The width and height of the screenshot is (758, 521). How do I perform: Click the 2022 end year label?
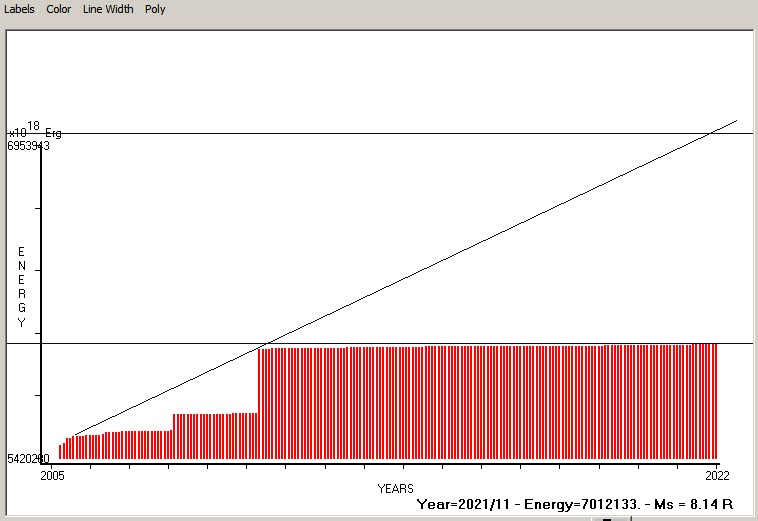coord(716,475)
